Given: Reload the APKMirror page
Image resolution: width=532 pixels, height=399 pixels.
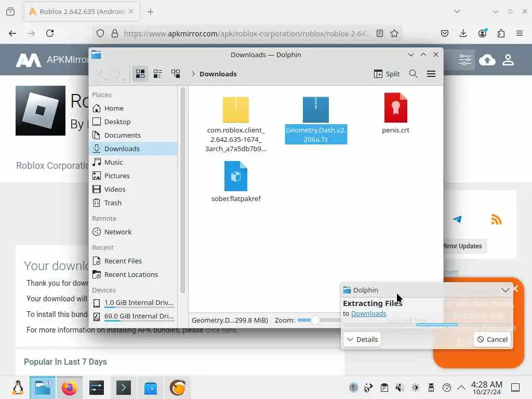Looking at the screenshot, I should (x=50, y=33).
